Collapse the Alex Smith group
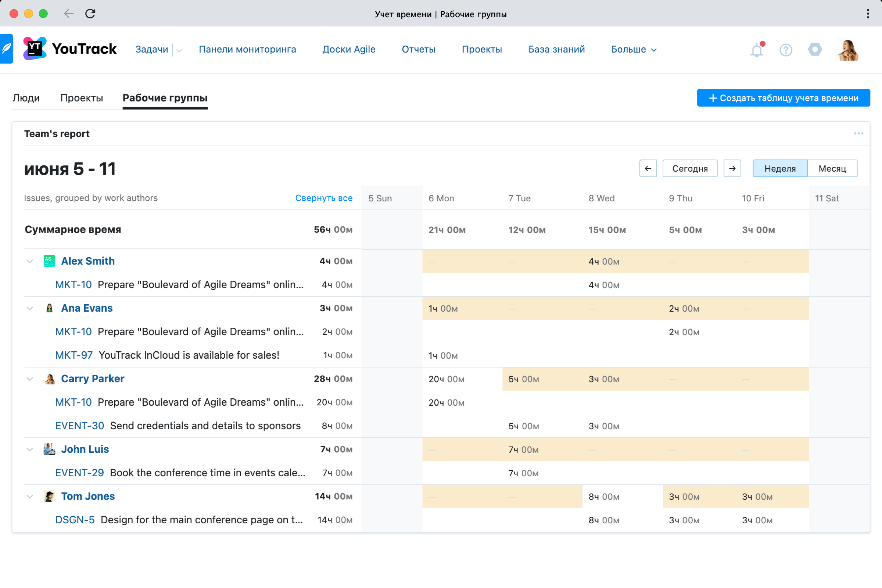This screenshot has height=588, width=882. point(30,261)
